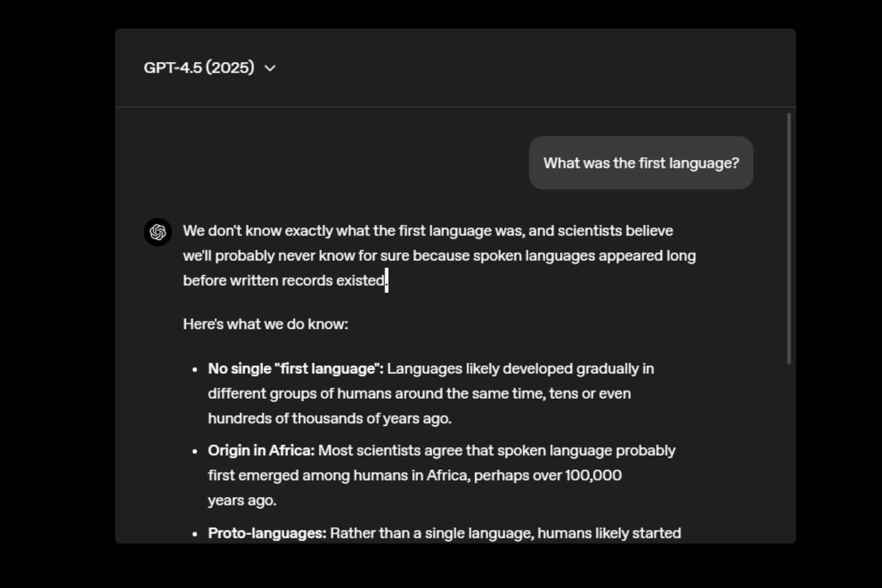Click the user message bubble 'What was the first language?'
Viewport: 882px width, 588px height.
coord(641,163)
